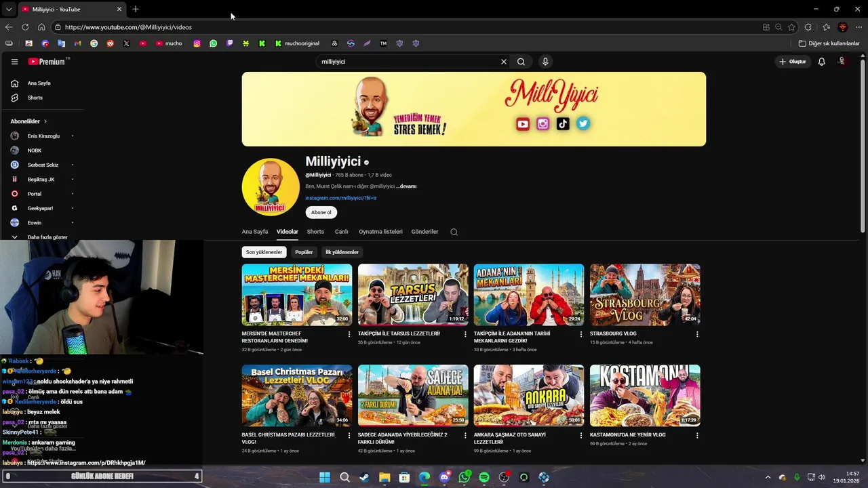The height and width of the screenshot is (488, 868).
Task: Open options menu for SADECE ADANA'DA video
Action: [x=465, y=435]
